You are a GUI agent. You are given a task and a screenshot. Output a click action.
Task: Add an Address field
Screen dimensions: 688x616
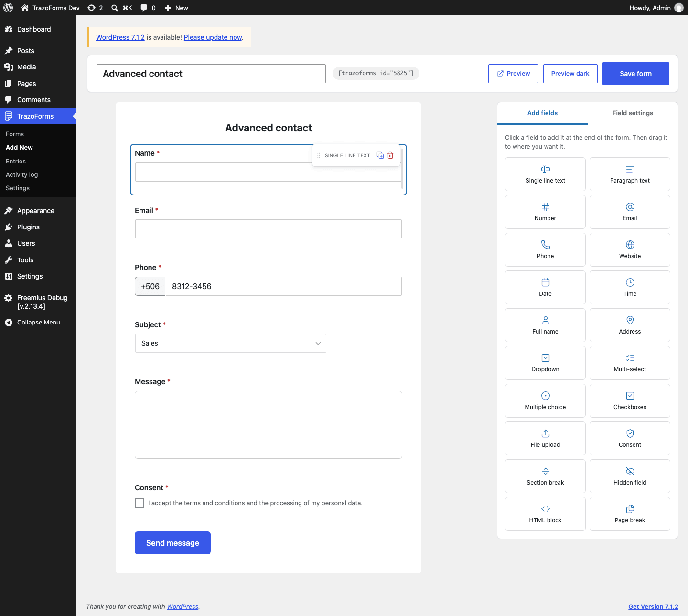(630, 325)
